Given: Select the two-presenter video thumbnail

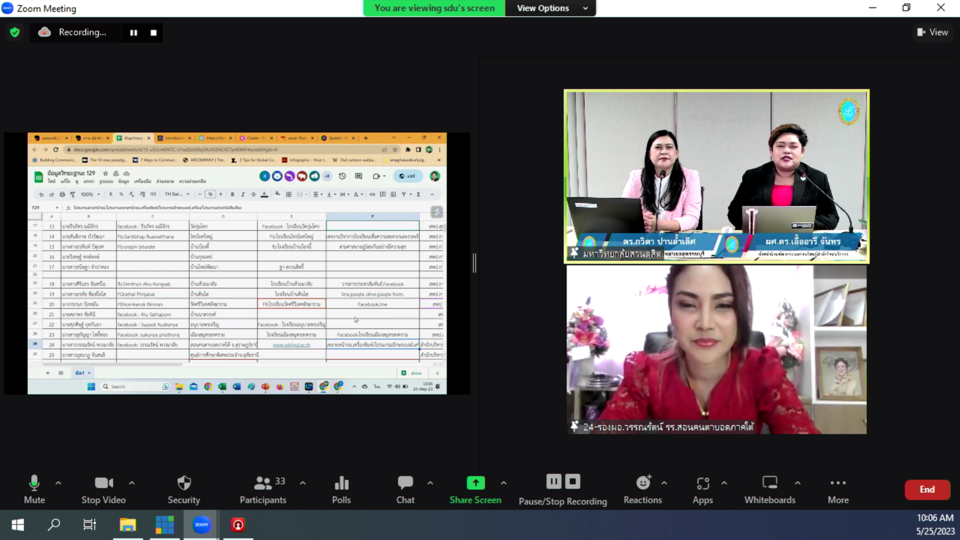Looking at the screenshot, I should 716,176.
